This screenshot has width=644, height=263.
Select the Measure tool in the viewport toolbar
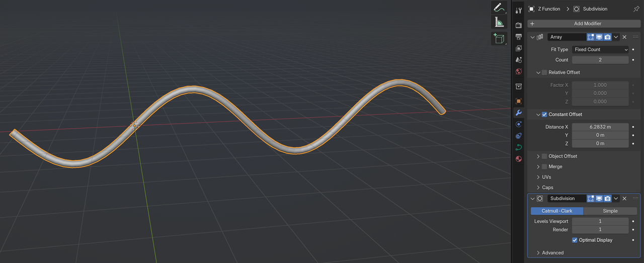click(499, 22)
